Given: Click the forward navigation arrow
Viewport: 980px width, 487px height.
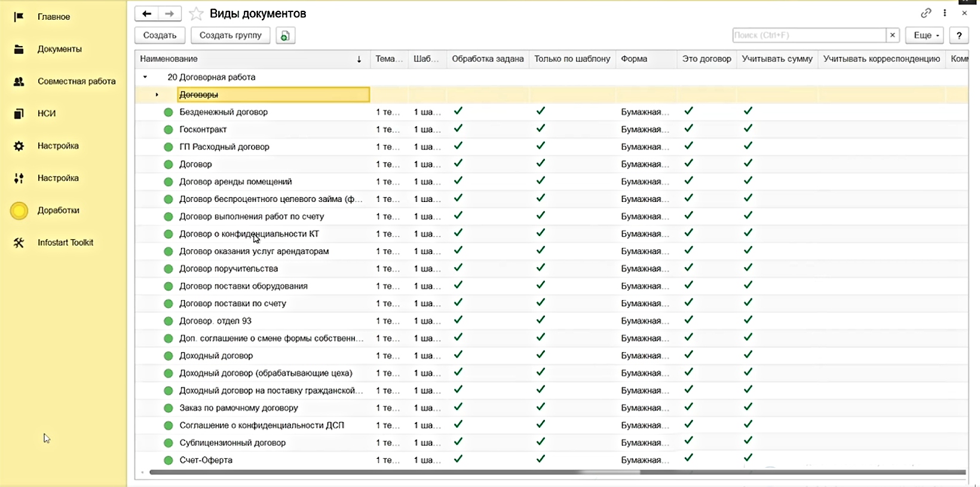Looking at the screenshot, I should (x=170, y=14).
